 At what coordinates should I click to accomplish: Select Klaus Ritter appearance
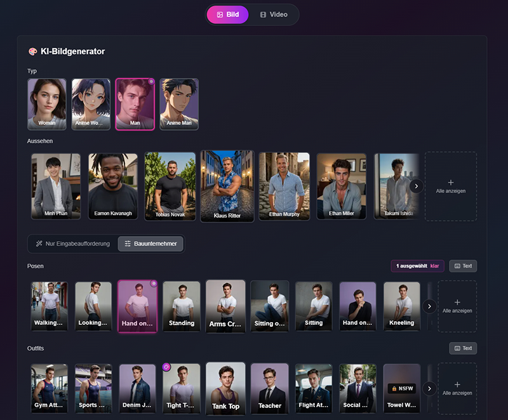pos(227,187)
